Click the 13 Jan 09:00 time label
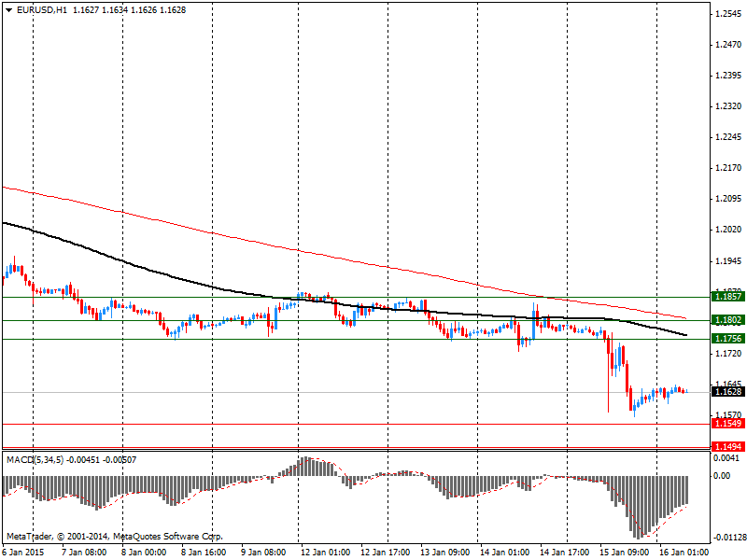This screenshot has height=560, width=747. tap(445, 553)
